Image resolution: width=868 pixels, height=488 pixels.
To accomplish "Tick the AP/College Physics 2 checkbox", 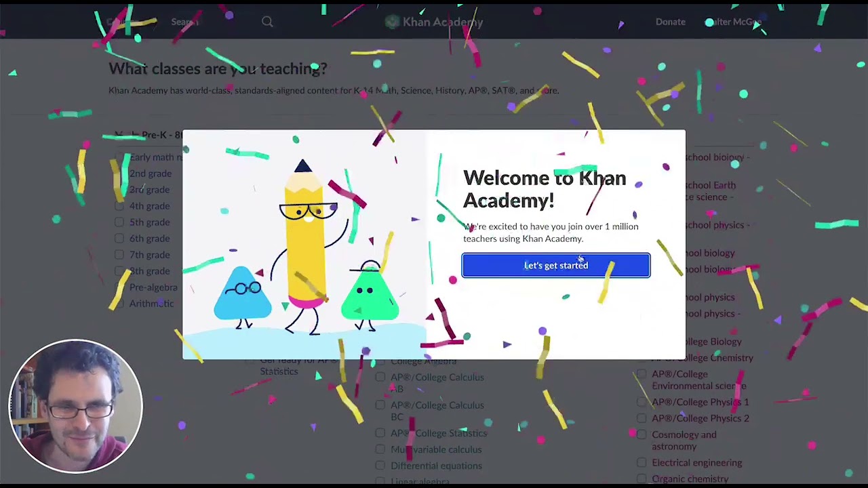I will click(x=642, y=418).
